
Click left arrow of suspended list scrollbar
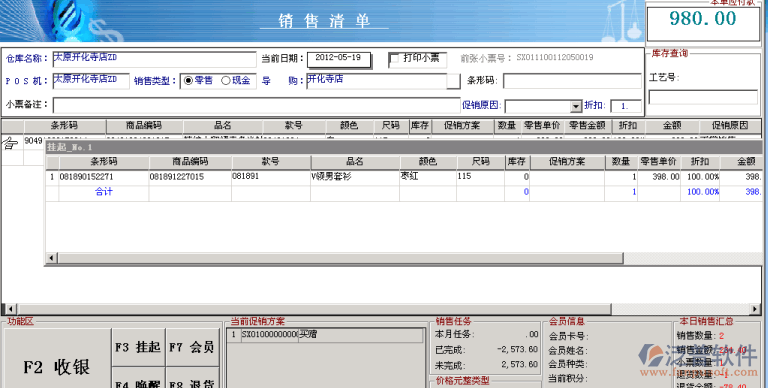52,258
